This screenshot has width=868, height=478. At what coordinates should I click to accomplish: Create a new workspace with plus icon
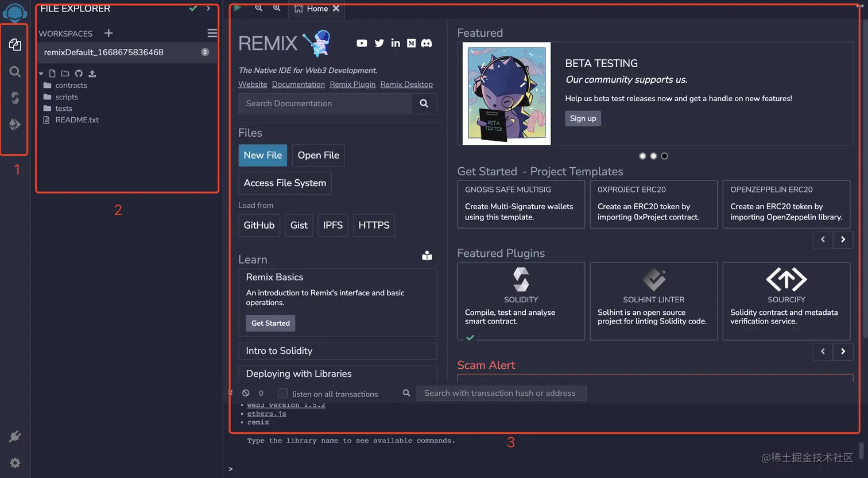click(108, 33)
